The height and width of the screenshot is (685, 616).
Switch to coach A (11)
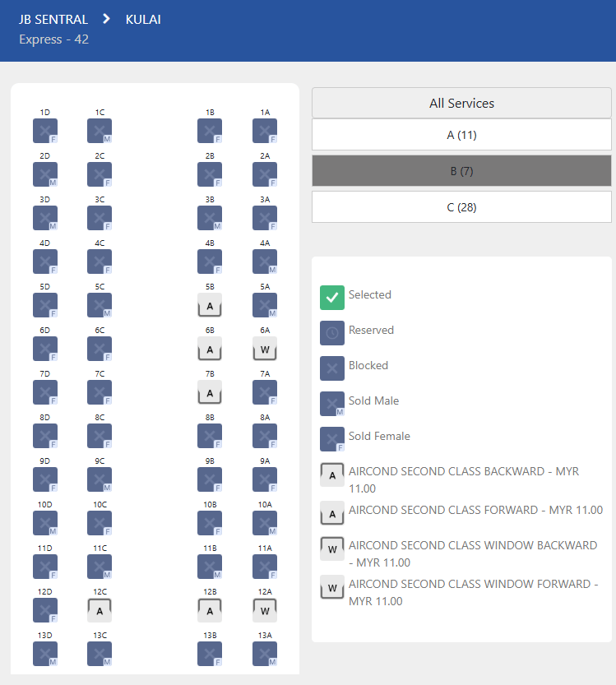[x=461, y=135]
